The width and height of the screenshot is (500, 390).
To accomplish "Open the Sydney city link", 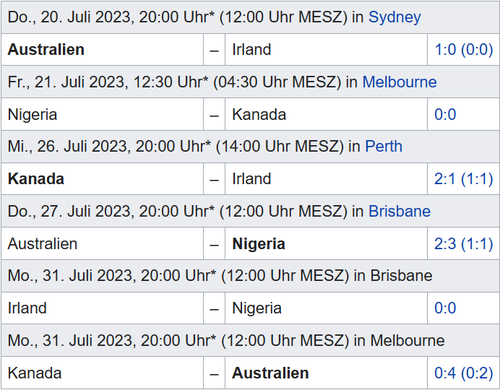I will click(394, 17).
